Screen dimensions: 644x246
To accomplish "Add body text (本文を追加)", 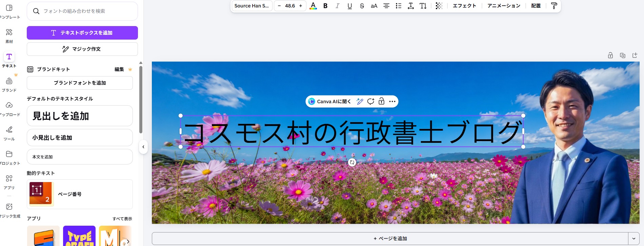I will pyautogui.click(x=80, y=157).
